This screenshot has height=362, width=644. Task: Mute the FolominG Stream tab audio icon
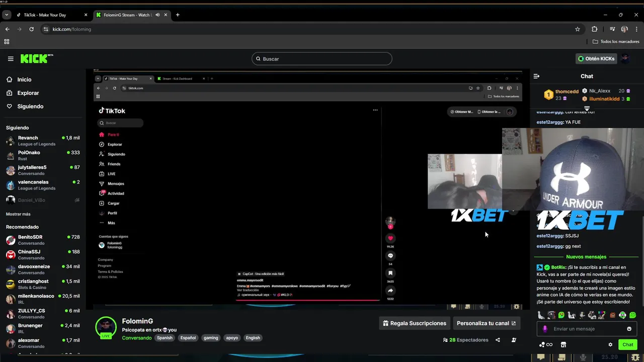coord(157,15)
